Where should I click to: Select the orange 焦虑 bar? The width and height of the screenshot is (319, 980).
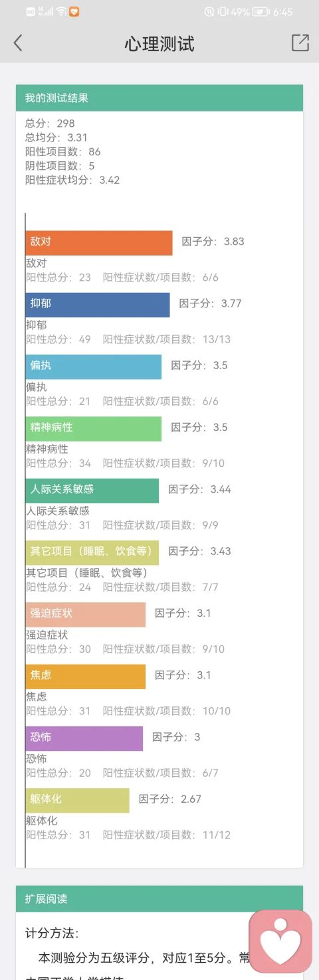tap(86, 677)
